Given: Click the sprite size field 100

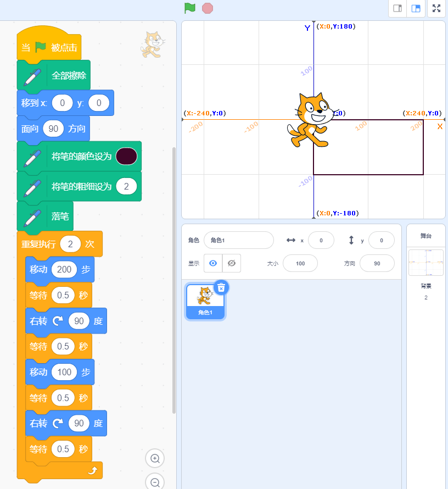Looking at the screenshot, I should [300, 264].
